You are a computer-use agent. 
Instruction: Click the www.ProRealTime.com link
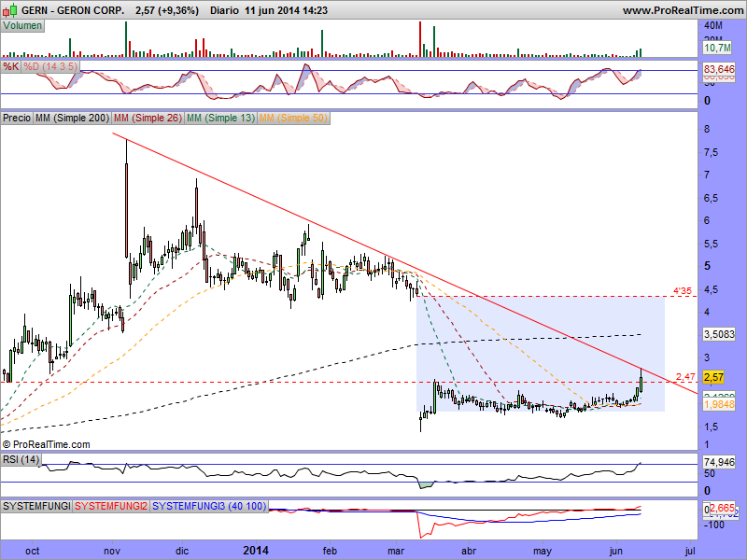coord(683,10)
